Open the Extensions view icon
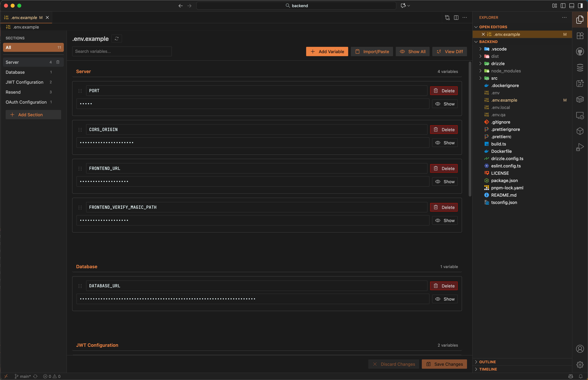The height and width of the screenshot is (380, 588). point(580,36)
